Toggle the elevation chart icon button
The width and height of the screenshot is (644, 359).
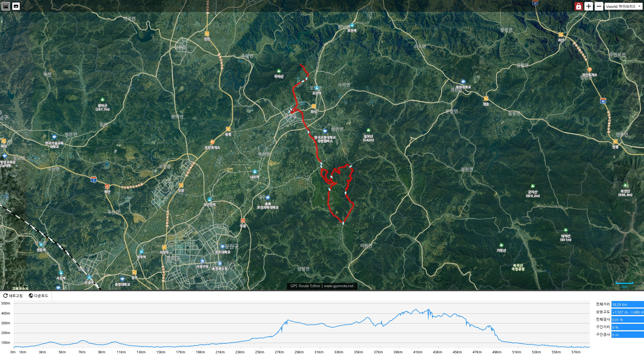pyautogui.click(x=6, y=6)
